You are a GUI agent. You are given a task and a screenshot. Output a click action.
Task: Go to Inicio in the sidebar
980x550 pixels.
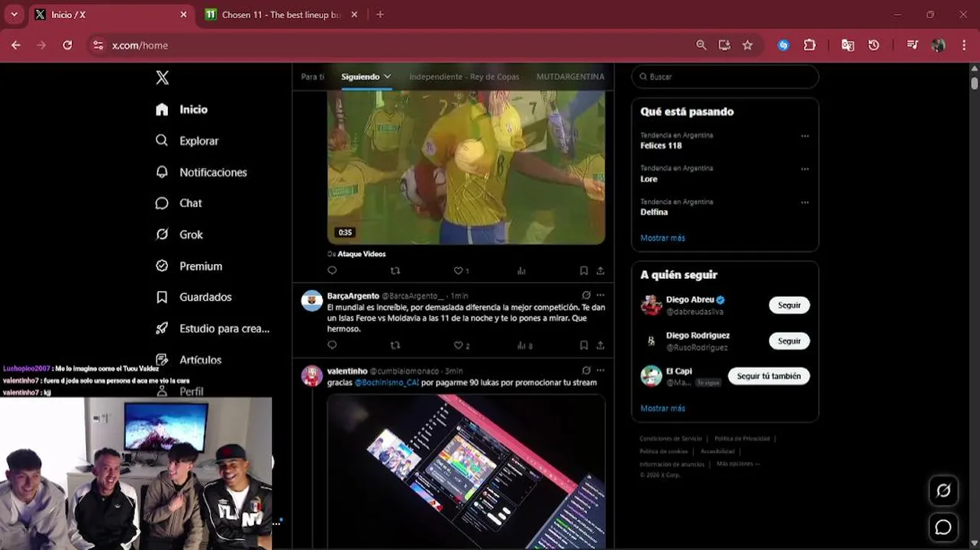[193, 109]
